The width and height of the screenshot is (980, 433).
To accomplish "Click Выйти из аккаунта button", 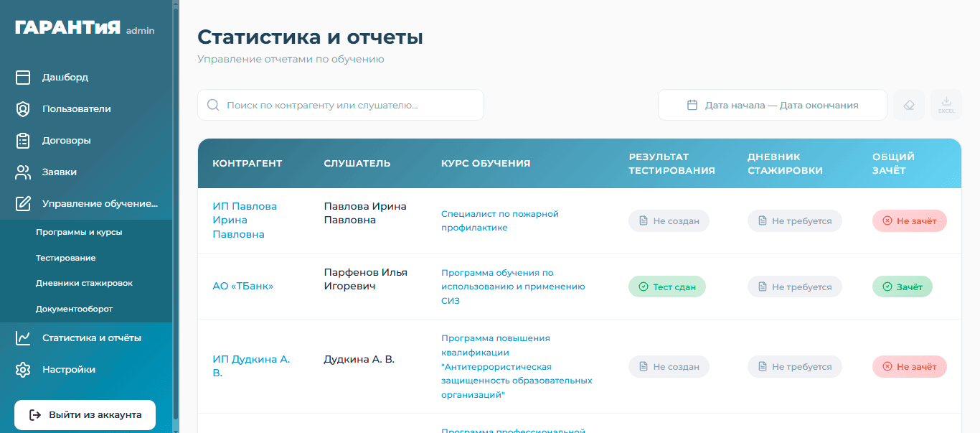I will [x=85, y=415].
